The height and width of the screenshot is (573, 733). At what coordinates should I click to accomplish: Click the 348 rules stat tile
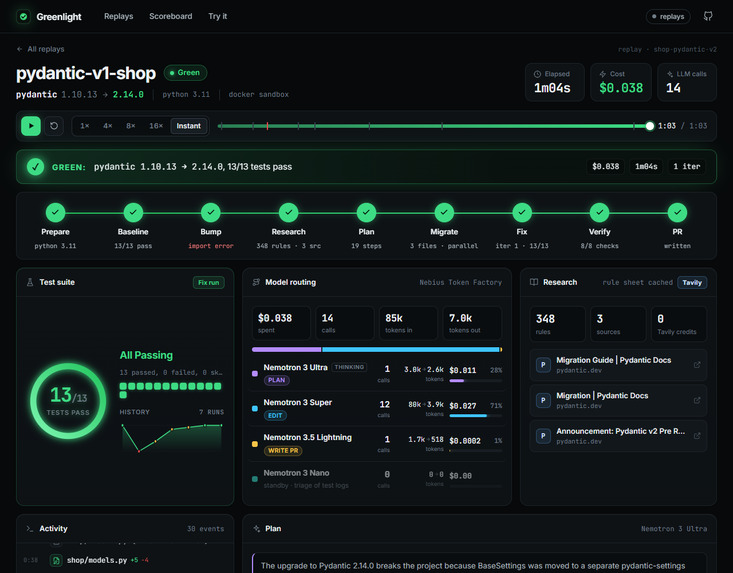557,323
